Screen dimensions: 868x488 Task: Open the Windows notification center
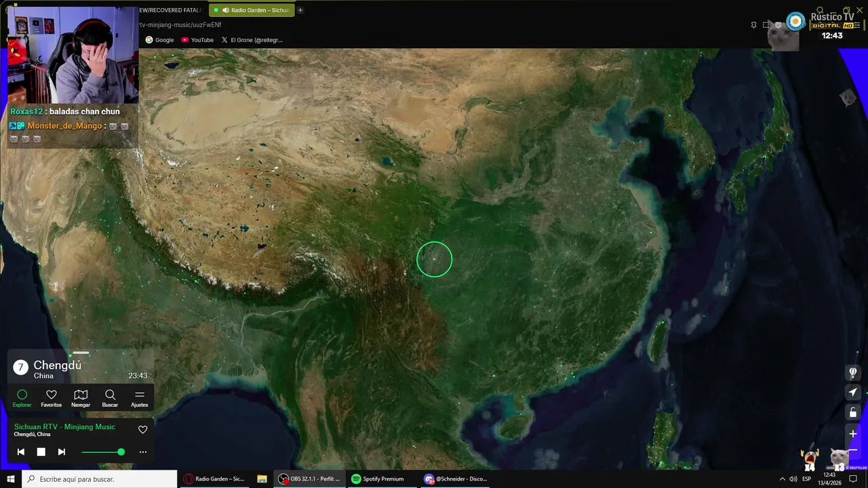(853, 479)
